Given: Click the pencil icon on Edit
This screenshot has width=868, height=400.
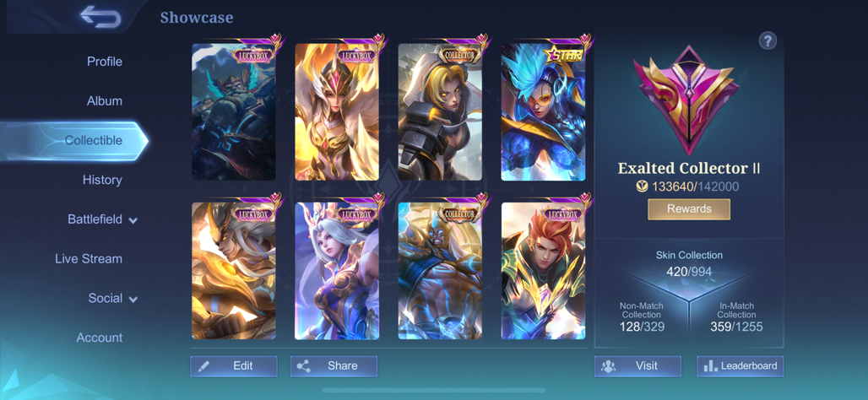Looking at the screenshot, I should click(x=203, y=365).
